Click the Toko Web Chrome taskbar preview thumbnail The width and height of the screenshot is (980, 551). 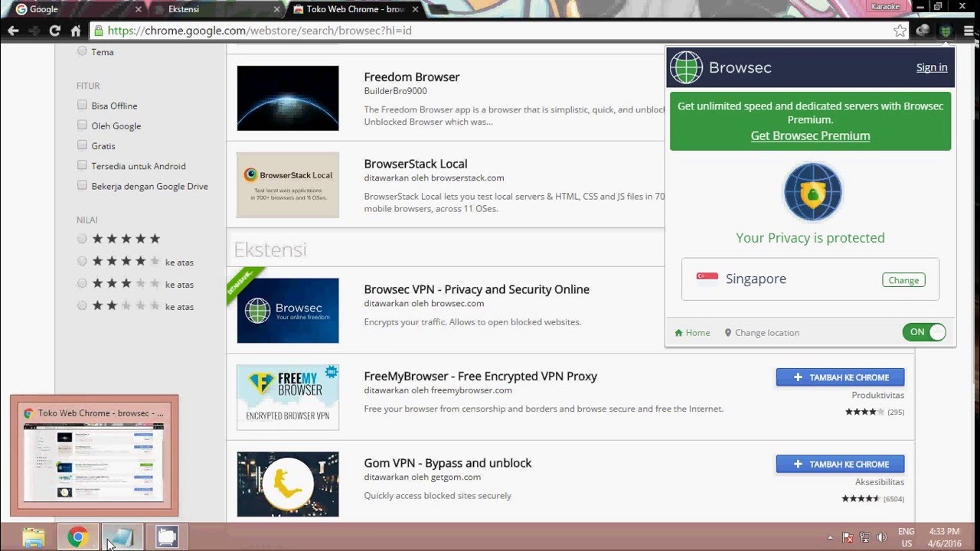tap(94, 455)
